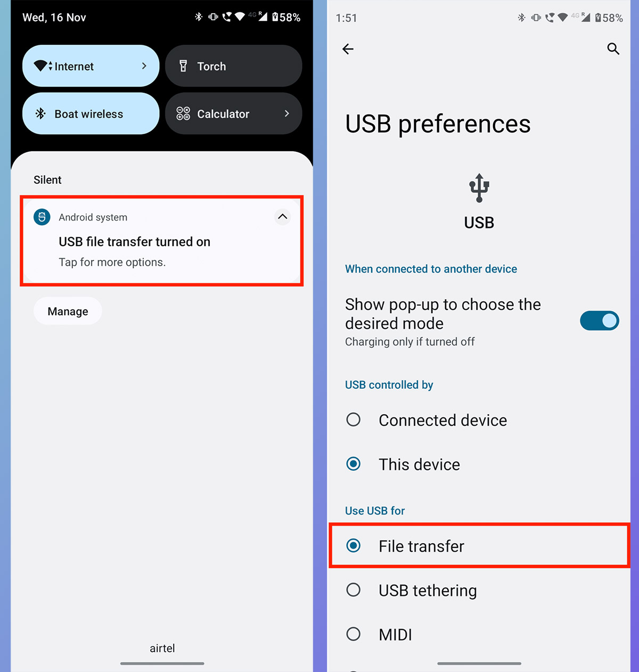Select the This device radio button
Image resolution: width=639 pixels, height=672 pixels.
[353, 464]
